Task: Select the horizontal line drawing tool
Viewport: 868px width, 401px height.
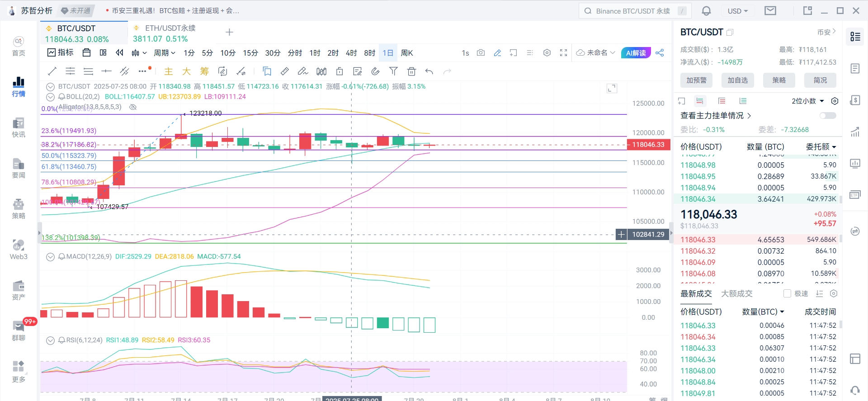Action: (x=106, y=71)
